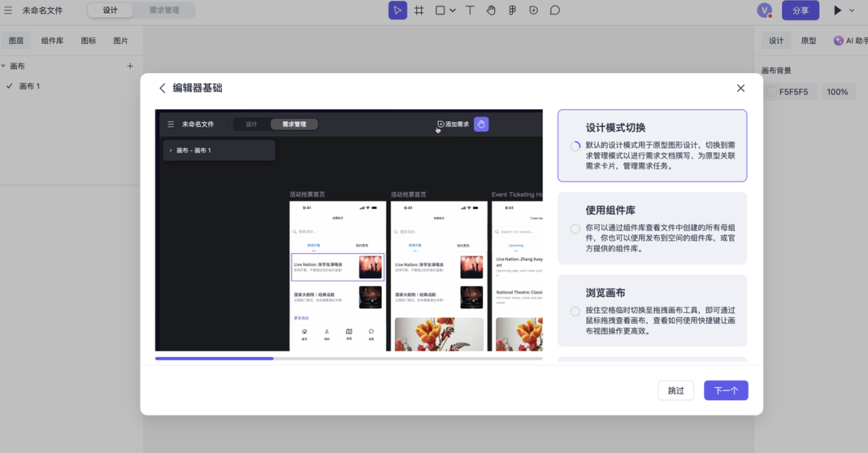Viewport: 868px width, 453px height.
Task: Open the 图层 layers tab
Action: point(16,40)
